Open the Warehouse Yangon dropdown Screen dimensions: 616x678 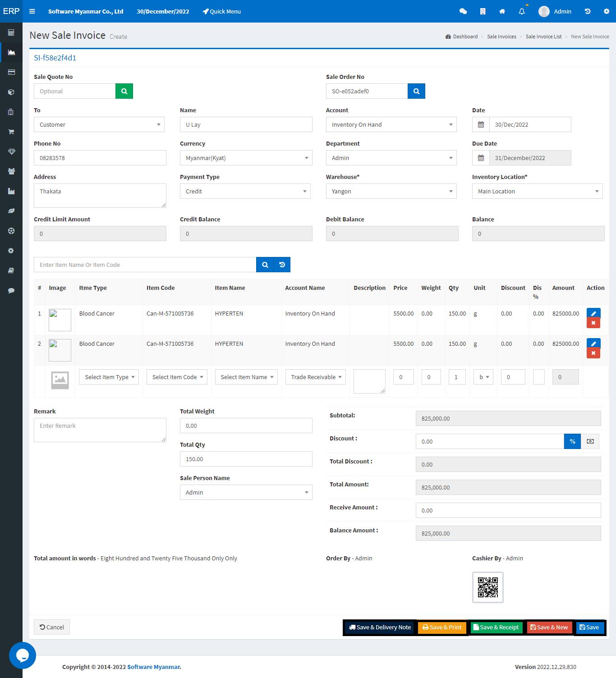391,191
